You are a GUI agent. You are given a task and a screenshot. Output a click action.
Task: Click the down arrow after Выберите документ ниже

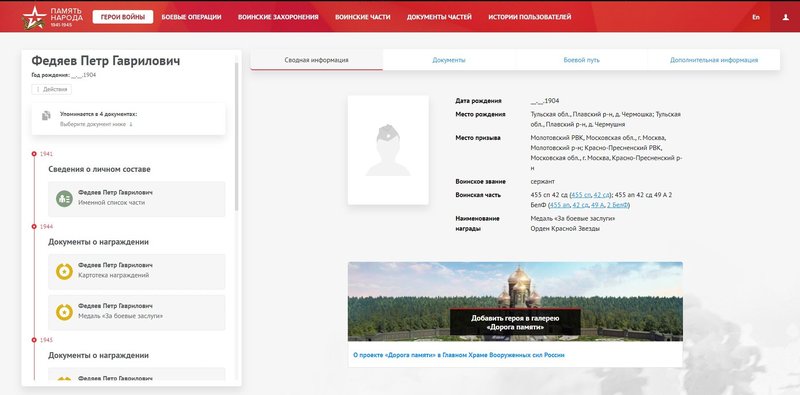click(131, 124)
